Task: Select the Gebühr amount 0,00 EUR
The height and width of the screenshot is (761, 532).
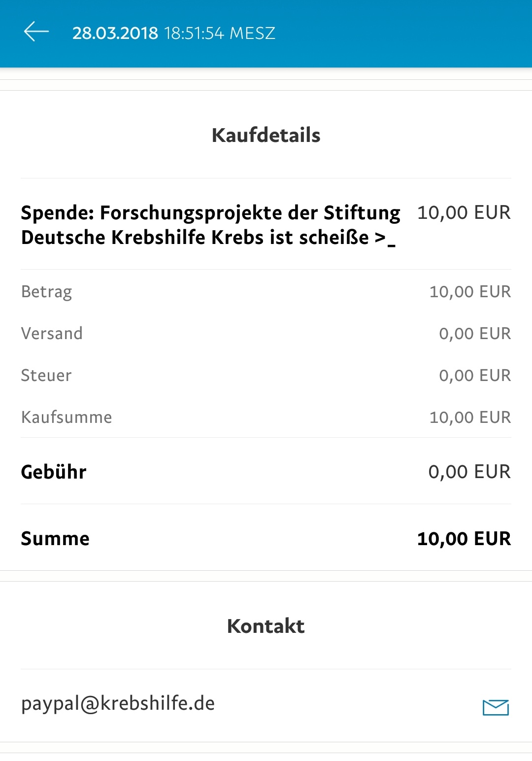Action: (469, 472)
